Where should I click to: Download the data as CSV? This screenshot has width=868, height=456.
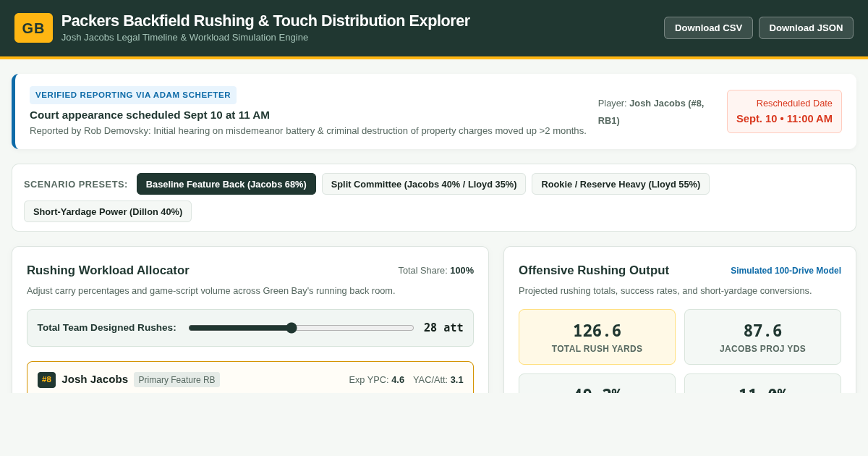708,28
